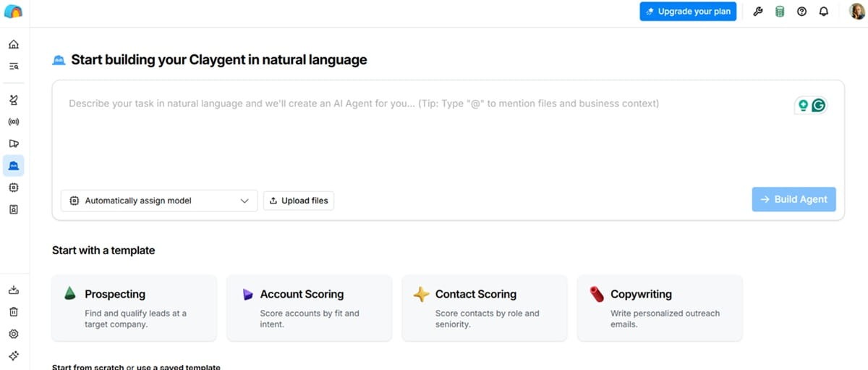Open the user profile avatar
Viewport: 868px width, 370px height.
[x=856, y=12]
